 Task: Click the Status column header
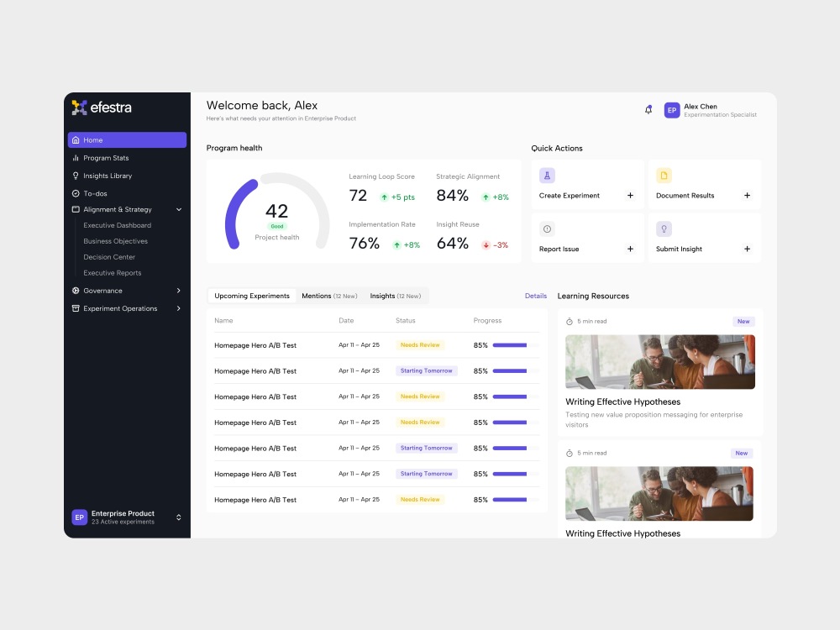[406, 320]
